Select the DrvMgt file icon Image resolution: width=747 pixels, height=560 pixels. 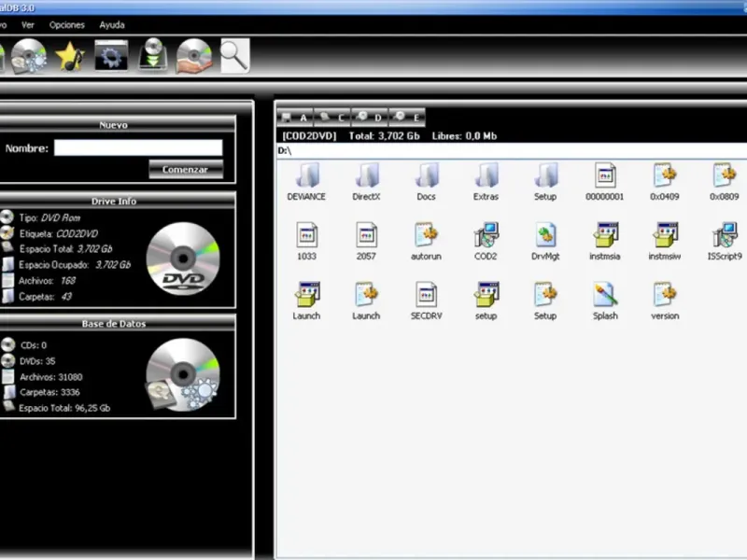click(x=545, y=240)
